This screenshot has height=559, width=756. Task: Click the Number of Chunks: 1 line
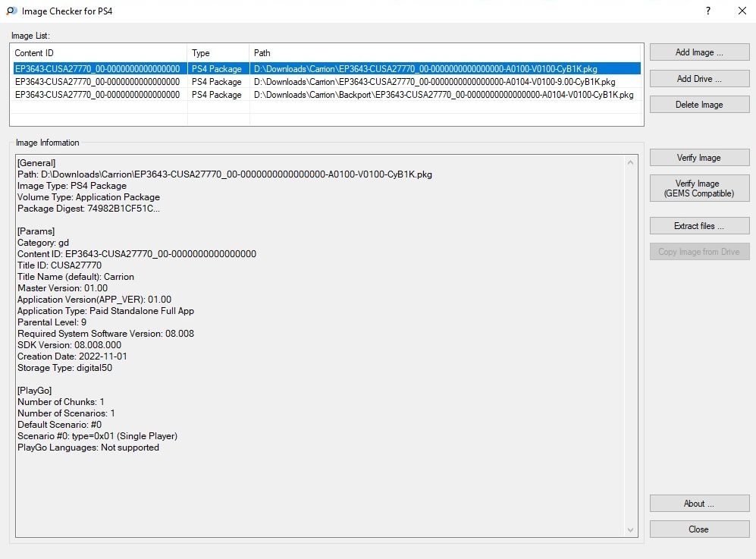[61, 402]
